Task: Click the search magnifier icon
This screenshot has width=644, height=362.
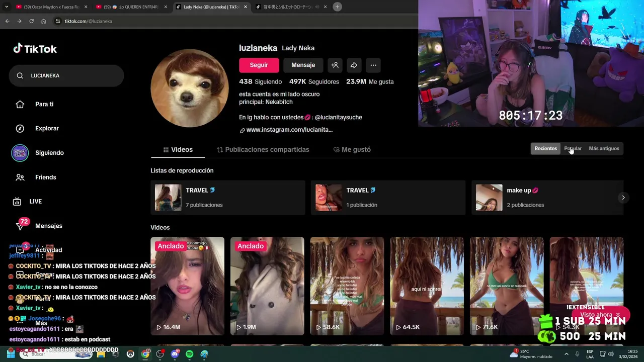Action: pos(20,75)
